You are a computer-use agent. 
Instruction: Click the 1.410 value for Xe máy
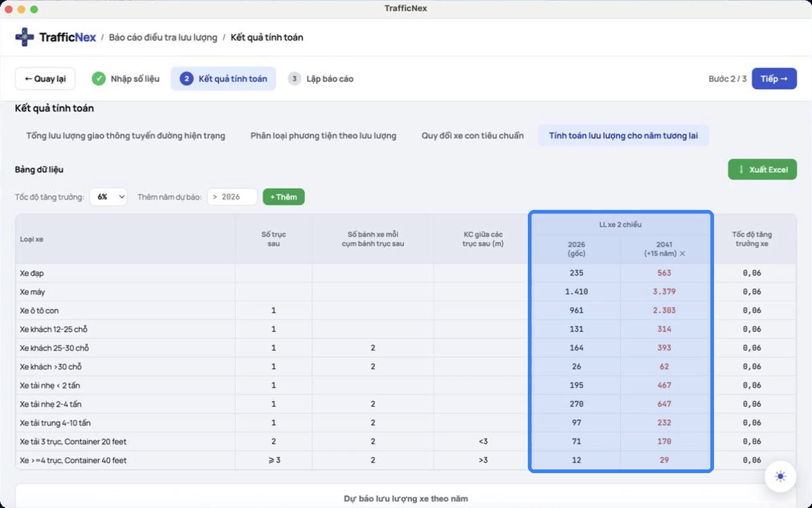[576, 291]
